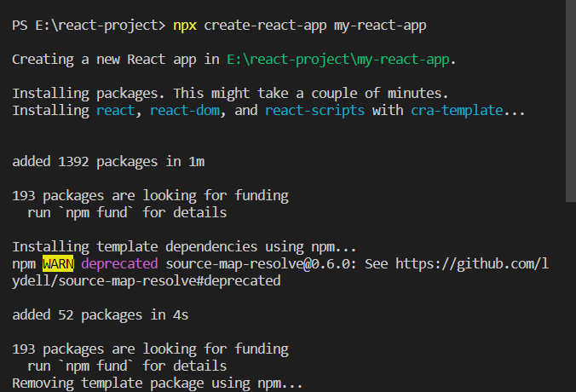
Task: Click 'Installing template dependencies using npm...' line
Action: click(x=184, y=247)
